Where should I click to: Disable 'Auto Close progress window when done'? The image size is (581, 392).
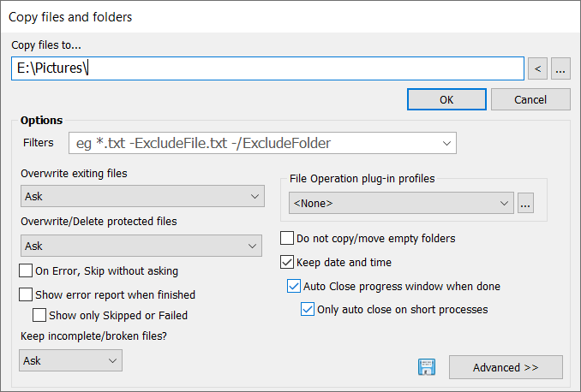[x=296, y=286]
